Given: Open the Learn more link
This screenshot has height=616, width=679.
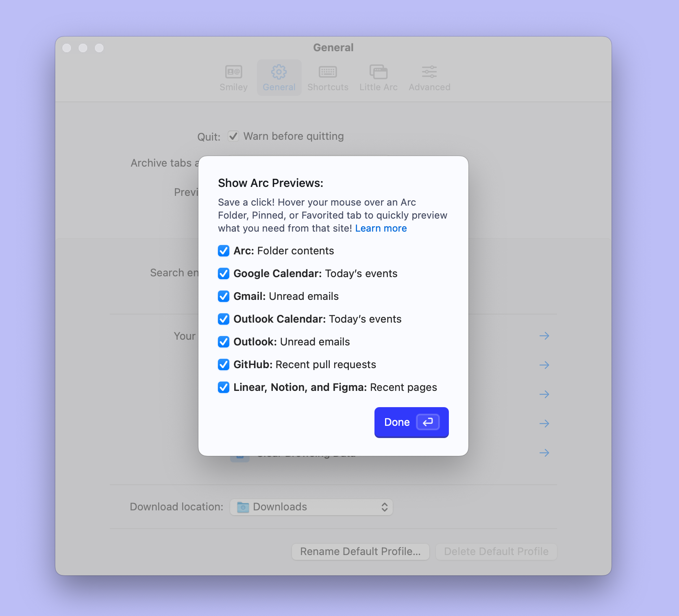Looking at the screenshot, I should tap(381, 228).
